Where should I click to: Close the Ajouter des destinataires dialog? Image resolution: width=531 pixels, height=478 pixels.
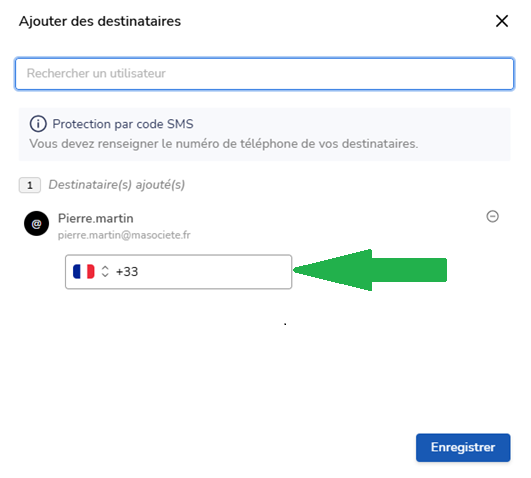tap(502, 21)
